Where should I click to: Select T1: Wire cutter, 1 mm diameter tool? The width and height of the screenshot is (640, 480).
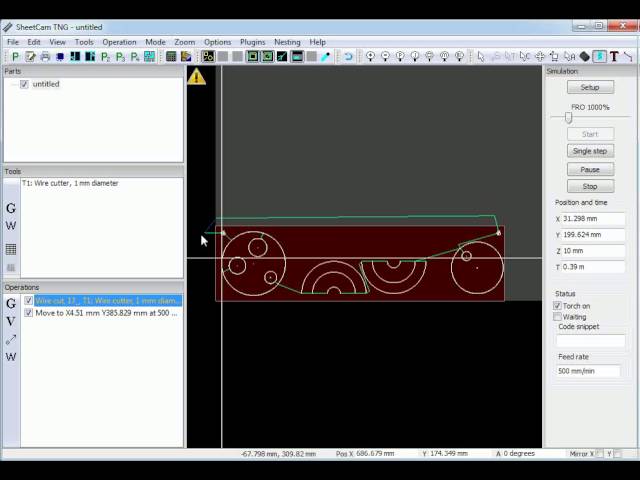tap(70, 183)
